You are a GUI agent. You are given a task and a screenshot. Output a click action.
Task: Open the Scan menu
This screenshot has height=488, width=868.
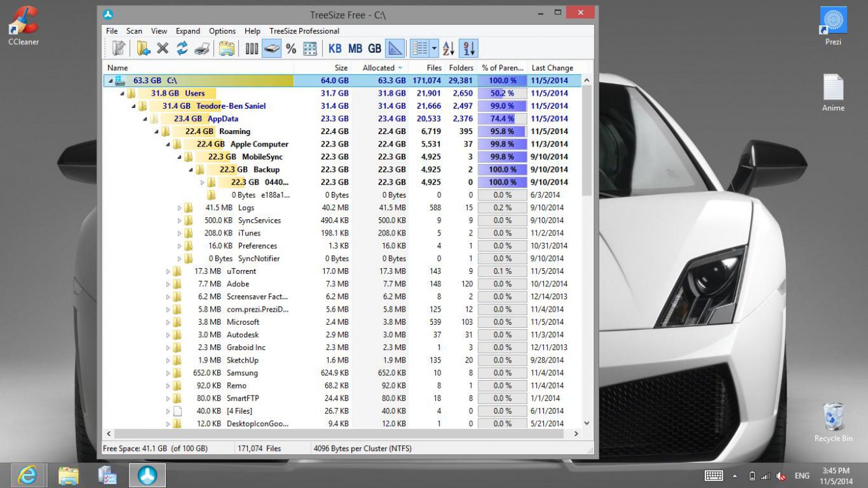(x=134, y=31)
